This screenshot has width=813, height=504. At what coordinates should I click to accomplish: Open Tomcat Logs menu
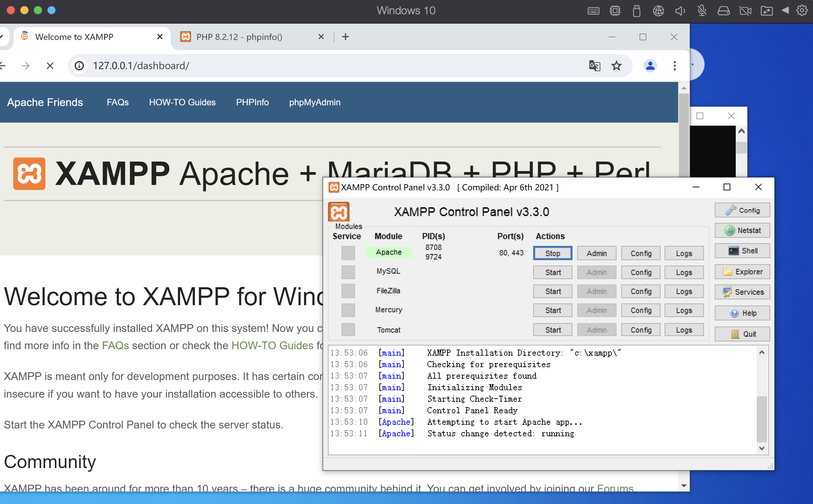(684, 330)
